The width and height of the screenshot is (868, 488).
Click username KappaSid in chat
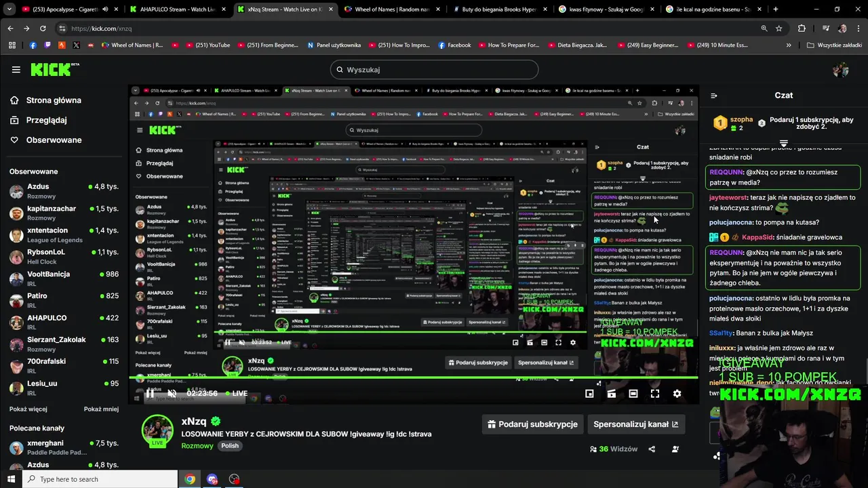(x=757, y=237)
